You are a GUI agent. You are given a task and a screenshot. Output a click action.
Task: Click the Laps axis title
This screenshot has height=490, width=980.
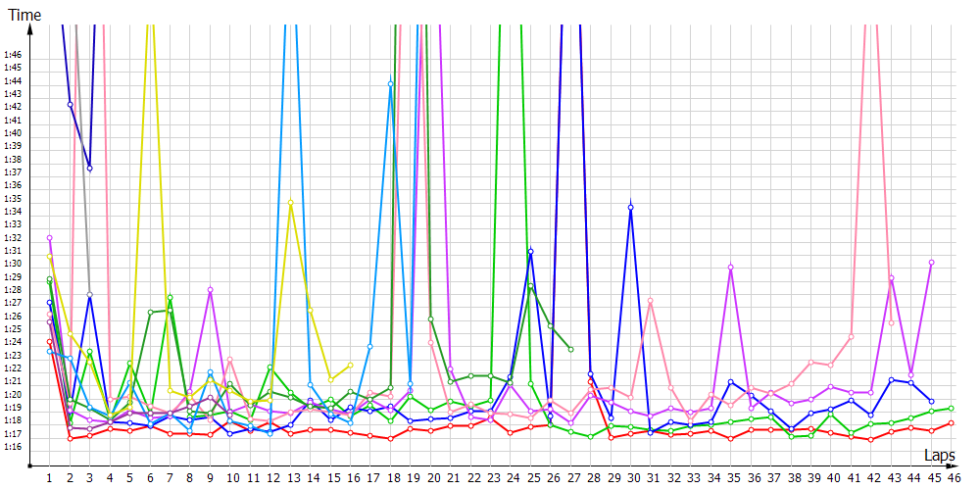[x=940, y=456]
